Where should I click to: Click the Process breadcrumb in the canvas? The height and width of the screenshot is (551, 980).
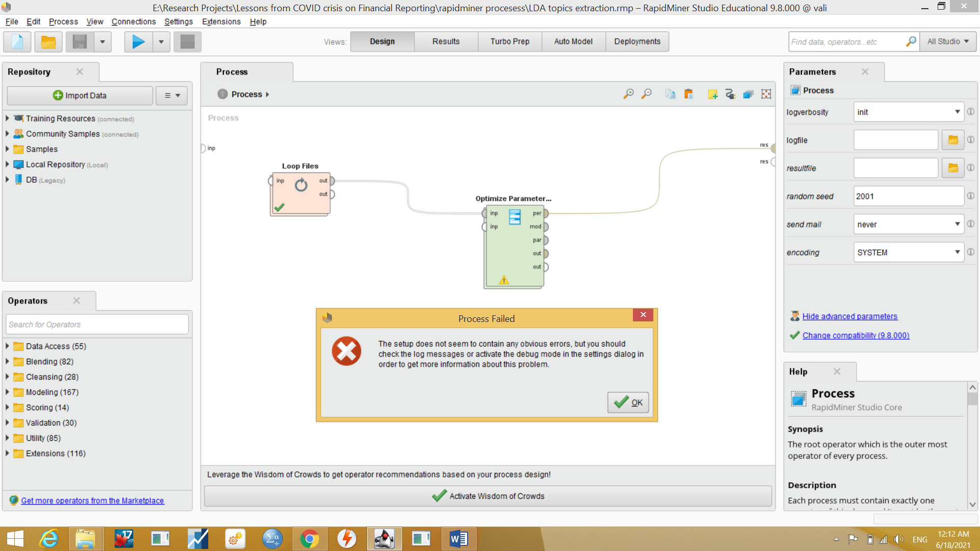click(x=247, y=94)
